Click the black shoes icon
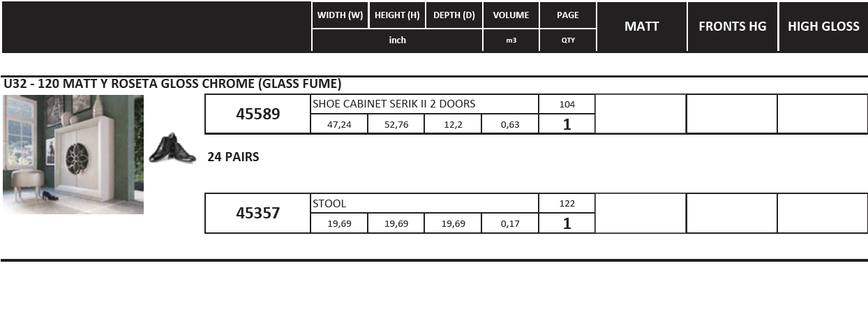The height and width of the screenshot is (335, 868). pos(172,148)
